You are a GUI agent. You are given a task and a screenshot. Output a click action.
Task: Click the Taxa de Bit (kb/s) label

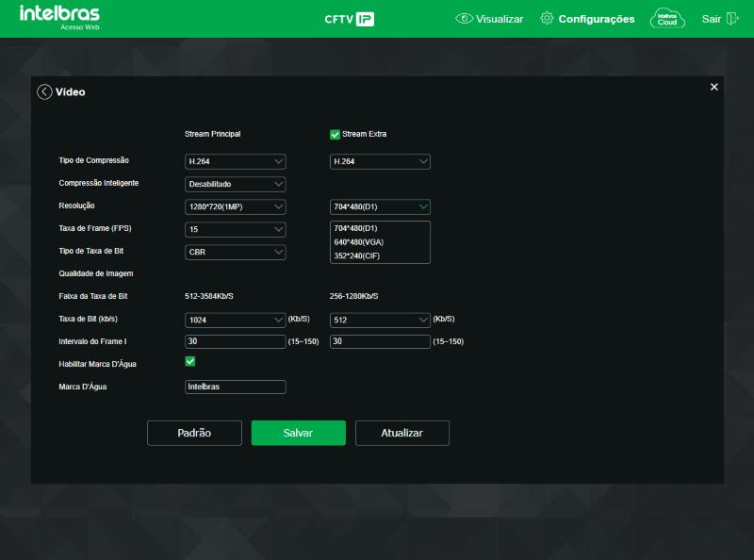click(x=88, y=319)
